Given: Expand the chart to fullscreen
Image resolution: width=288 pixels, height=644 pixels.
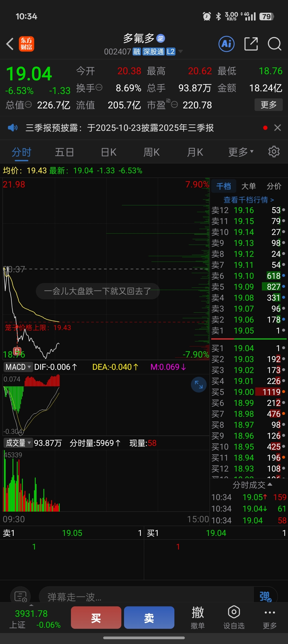Looking at the screenshot, I should tap(199, 384).
